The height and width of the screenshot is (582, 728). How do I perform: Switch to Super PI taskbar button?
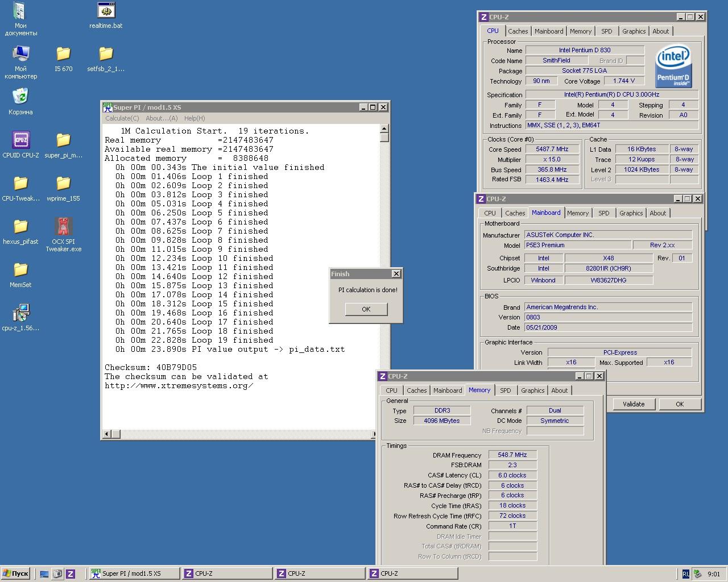point(134,573)
